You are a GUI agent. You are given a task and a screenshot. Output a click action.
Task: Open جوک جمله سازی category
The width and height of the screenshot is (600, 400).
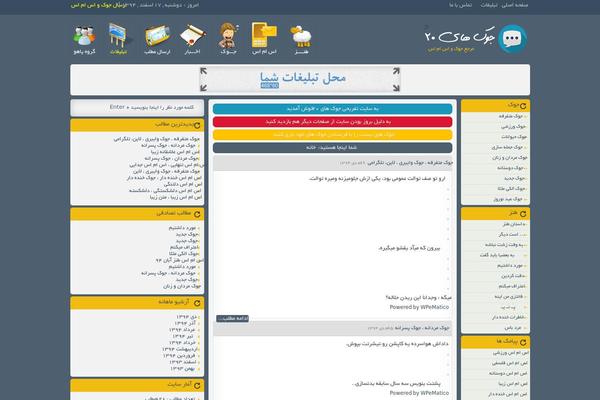pos(507,147)
